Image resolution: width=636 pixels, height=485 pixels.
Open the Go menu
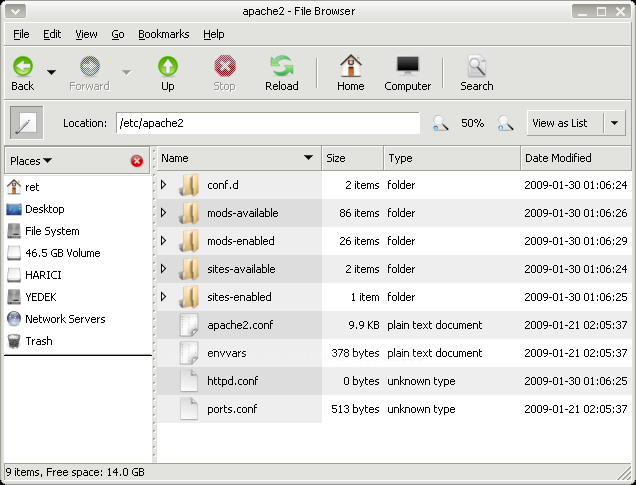click(x=118, y=34)
